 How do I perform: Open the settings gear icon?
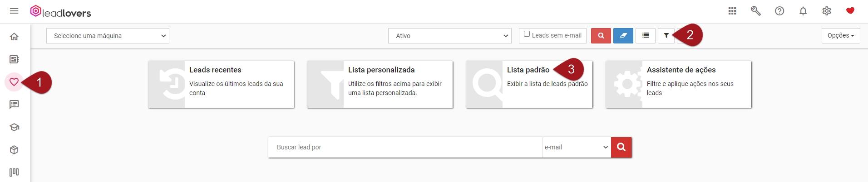pyautogui.click(x=827, y=11)
